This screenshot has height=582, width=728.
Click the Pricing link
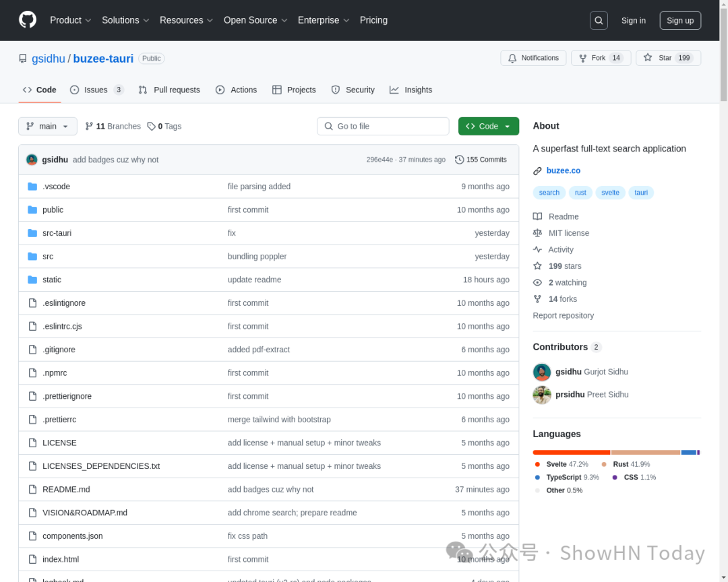[x=373, y=20]
